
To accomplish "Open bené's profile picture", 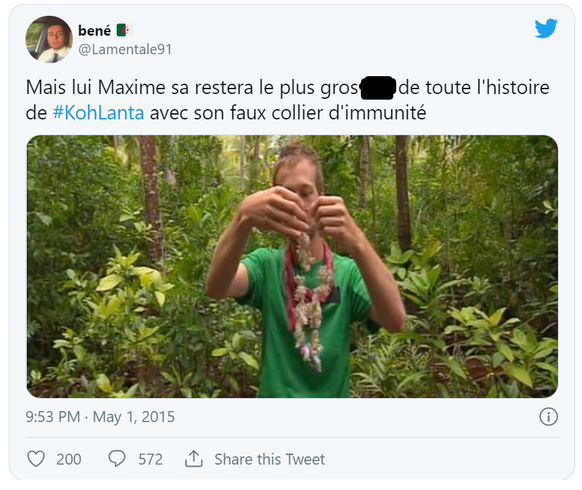I will tap(49, 39).
